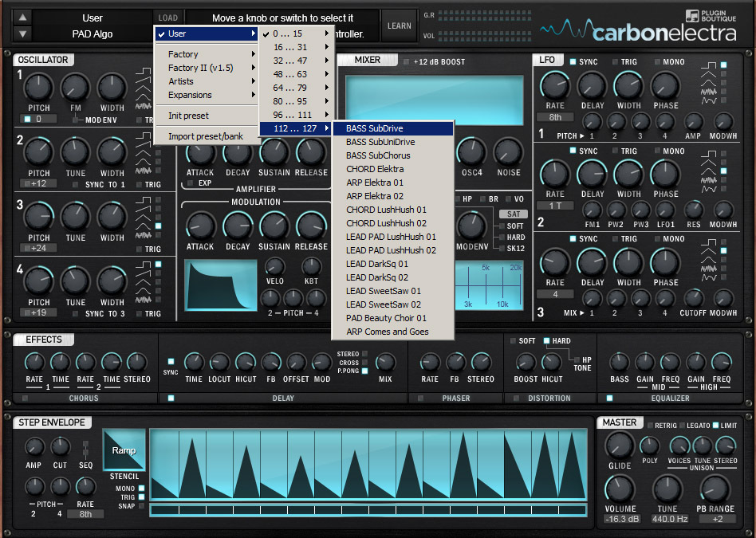Screen dimensions: 756x538
Task: Select previous preset with up arrow
Action: pos(22,18)
